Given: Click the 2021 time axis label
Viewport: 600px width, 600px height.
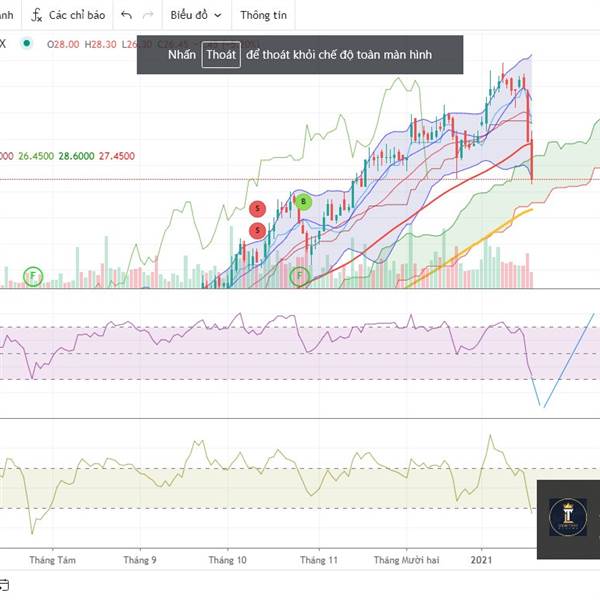Looking at the screenshot, I should coord(481,560).
